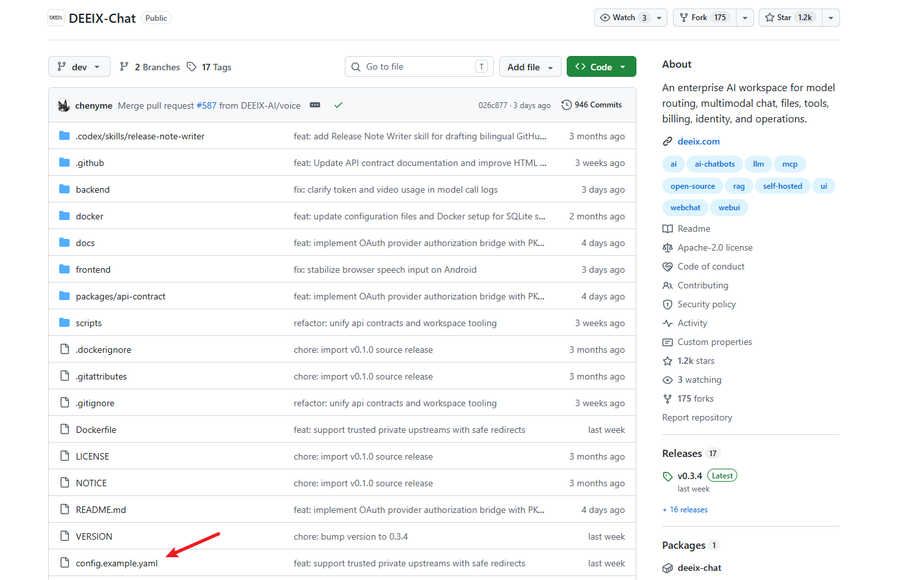This screenshot has height=580, width=924.
Task: Select the webchat topic tag
Action: coord(686,208)
